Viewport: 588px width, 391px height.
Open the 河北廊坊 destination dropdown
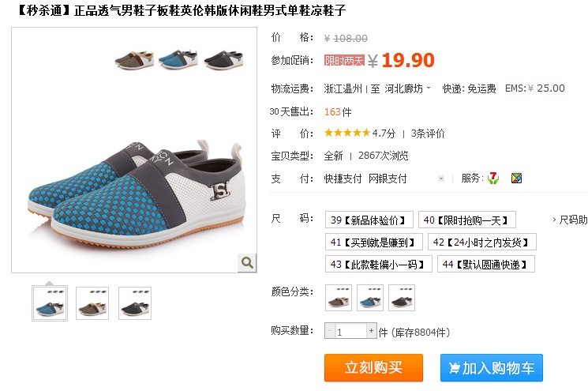click(407, 88)
